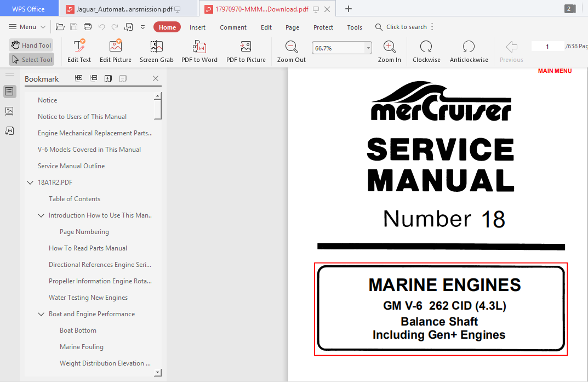This screenshot has width=588, height=382.
Task: Expand all bookmarks icon
Action: [79, 78]
